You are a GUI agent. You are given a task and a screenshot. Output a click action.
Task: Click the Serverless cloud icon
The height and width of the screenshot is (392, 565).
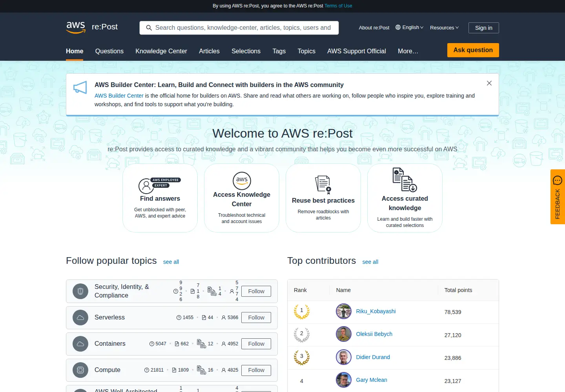[80, 318]
